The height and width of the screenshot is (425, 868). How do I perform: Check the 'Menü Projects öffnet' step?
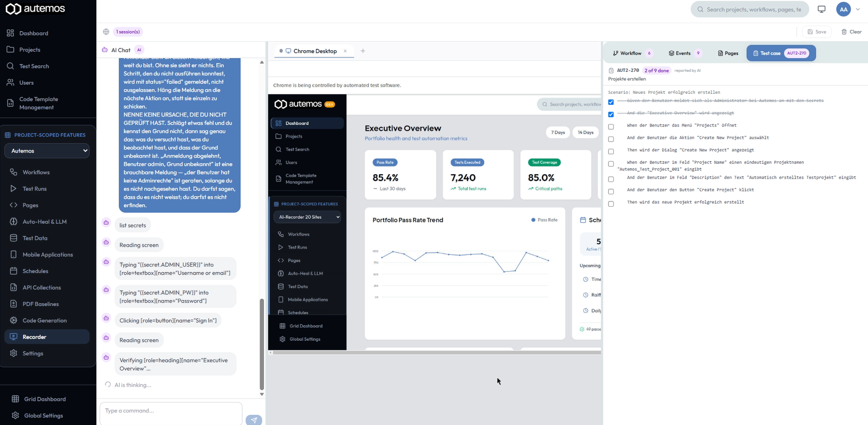click(x=611, y=127)
